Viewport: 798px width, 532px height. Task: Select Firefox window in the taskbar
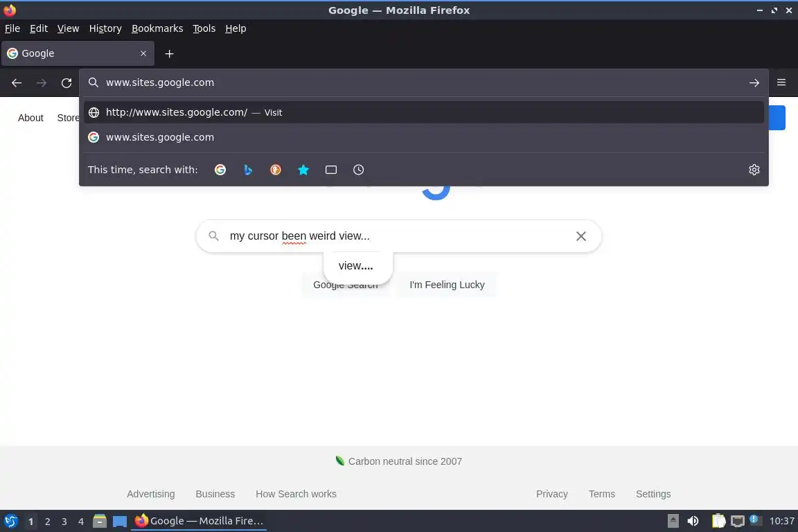(x=199, y=521)
